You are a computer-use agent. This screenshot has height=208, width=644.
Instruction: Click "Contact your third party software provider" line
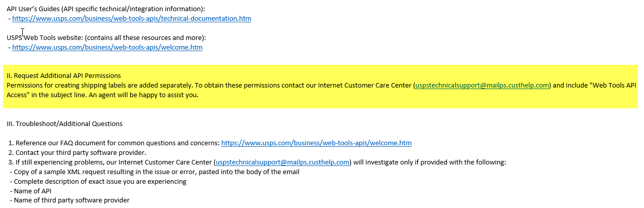(x=80, y=153)
